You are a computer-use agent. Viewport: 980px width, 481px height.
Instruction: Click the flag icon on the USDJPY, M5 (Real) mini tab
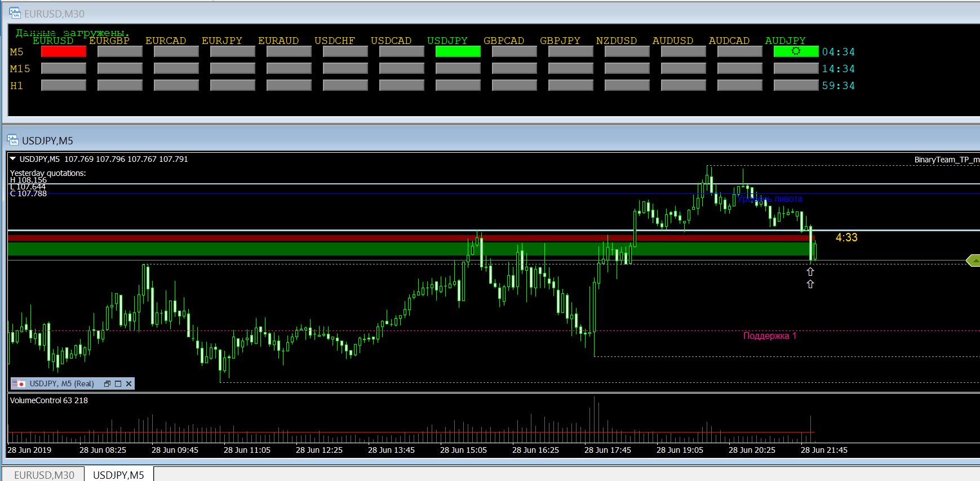point(19,383)
